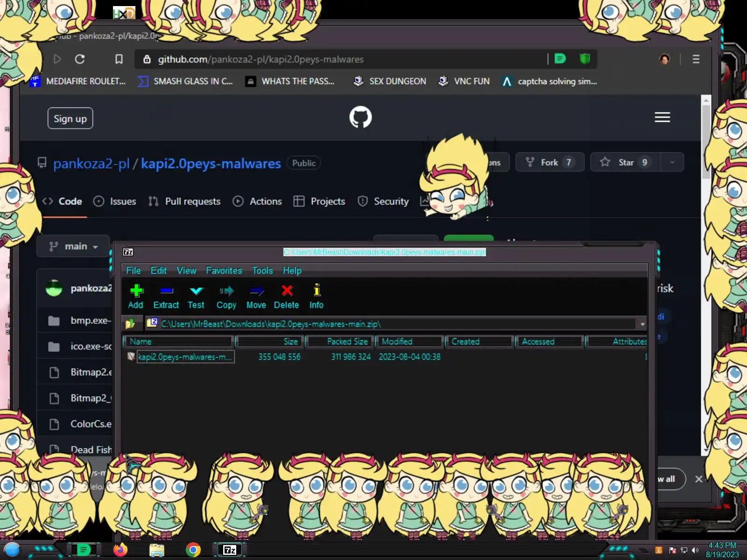The width and height of the screenshot is (747, 560).
Task: Click the 7-Zip taskbar button
Action: [x=229, y=550]
